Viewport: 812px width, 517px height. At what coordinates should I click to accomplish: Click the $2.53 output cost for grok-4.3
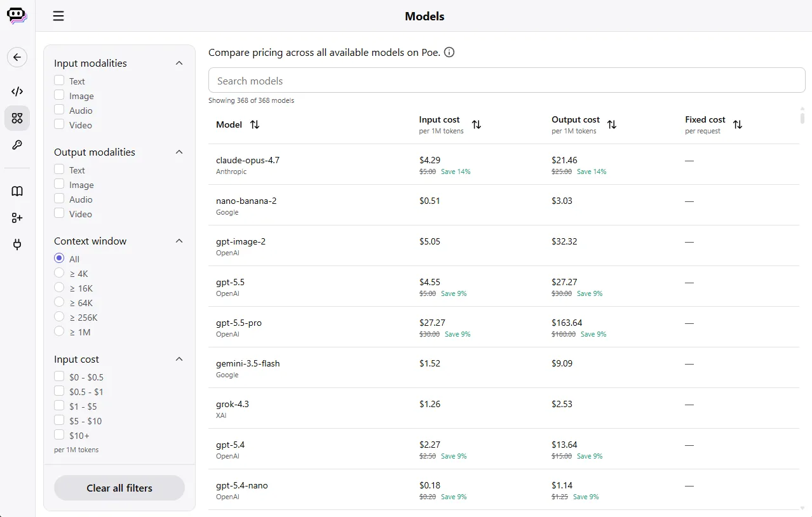(562, 404)
